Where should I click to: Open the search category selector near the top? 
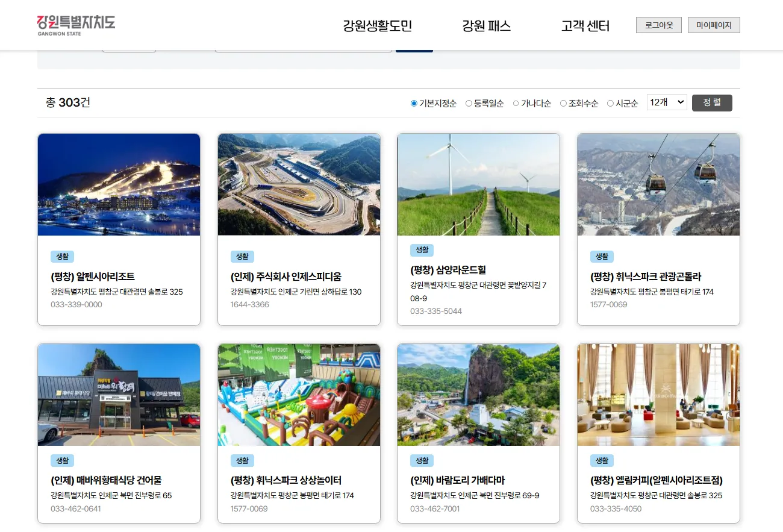[129, 48]
